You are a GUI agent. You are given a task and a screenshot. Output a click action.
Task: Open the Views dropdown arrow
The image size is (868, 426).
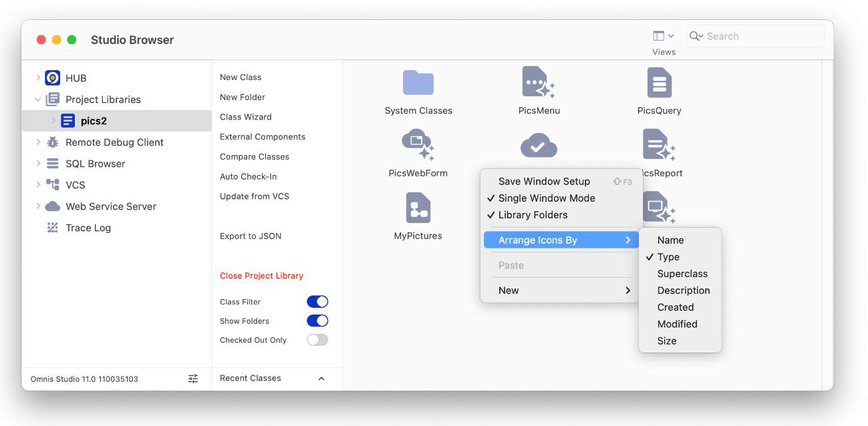[x=671, y=36]
